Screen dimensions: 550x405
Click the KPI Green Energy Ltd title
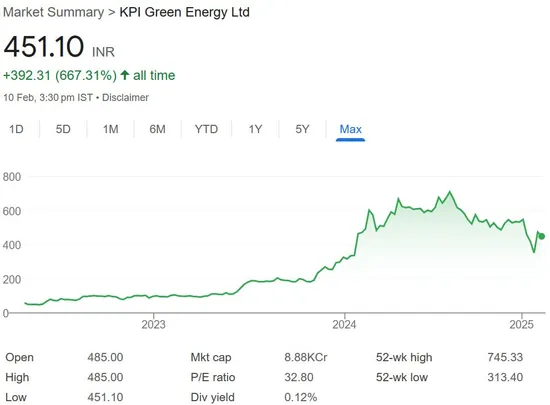click(x=185, y=12)
